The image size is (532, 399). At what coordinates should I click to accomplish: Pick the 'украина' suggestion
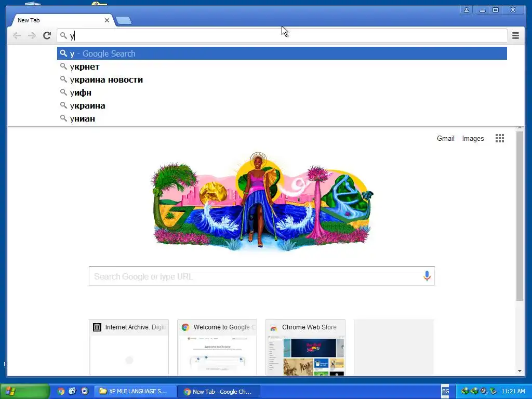point(282,105)
